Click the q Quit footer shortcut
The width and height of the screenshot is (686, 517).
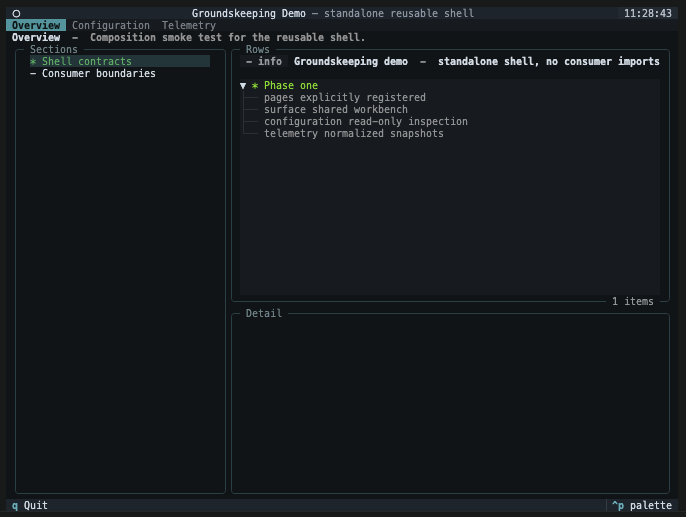pyautogui.click(x=29, y=506)
